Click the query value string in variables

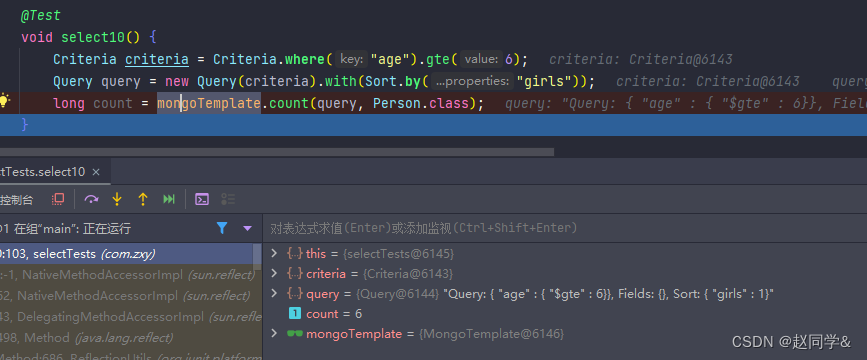pyautogui.click(x=608, y=294)
